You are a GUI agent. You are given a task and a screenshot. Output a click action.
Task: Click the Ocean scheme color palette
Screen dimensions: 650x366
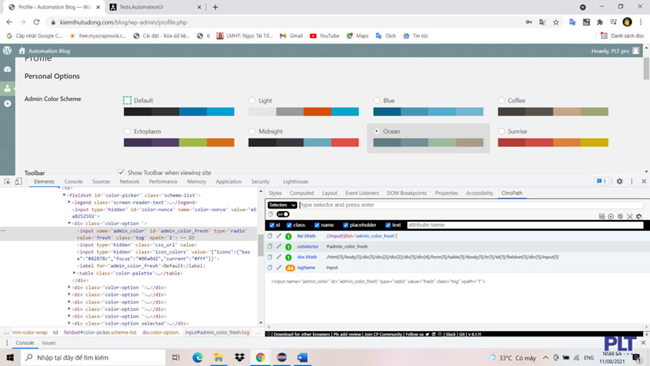coord(428,143)
